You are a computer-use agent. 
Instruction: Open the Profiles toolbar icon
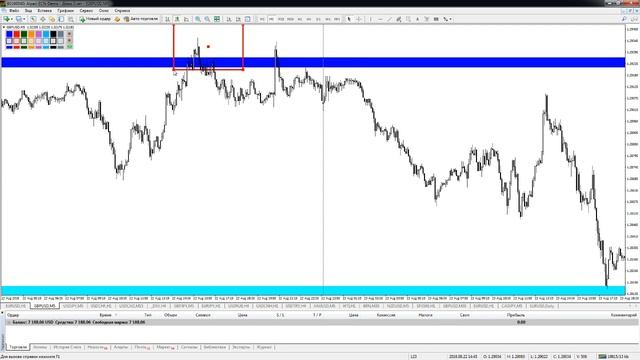tap(19, 19)
